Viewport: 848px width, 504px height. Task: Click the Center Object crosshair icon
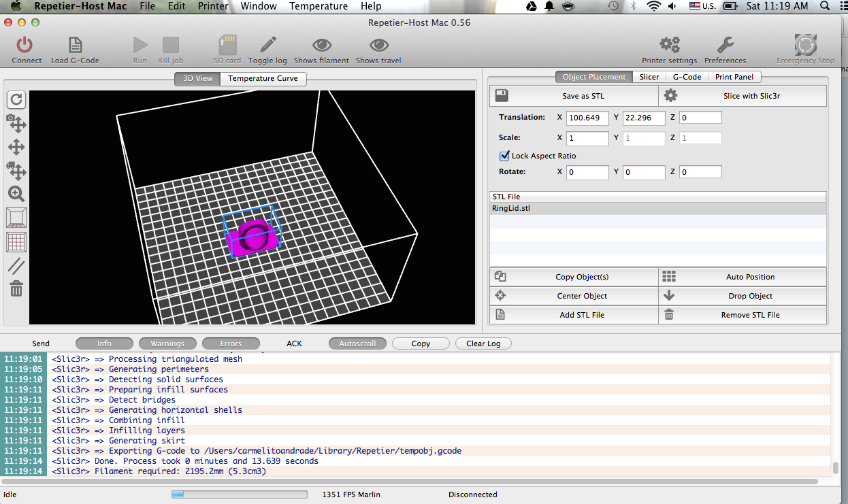[500, 296]
